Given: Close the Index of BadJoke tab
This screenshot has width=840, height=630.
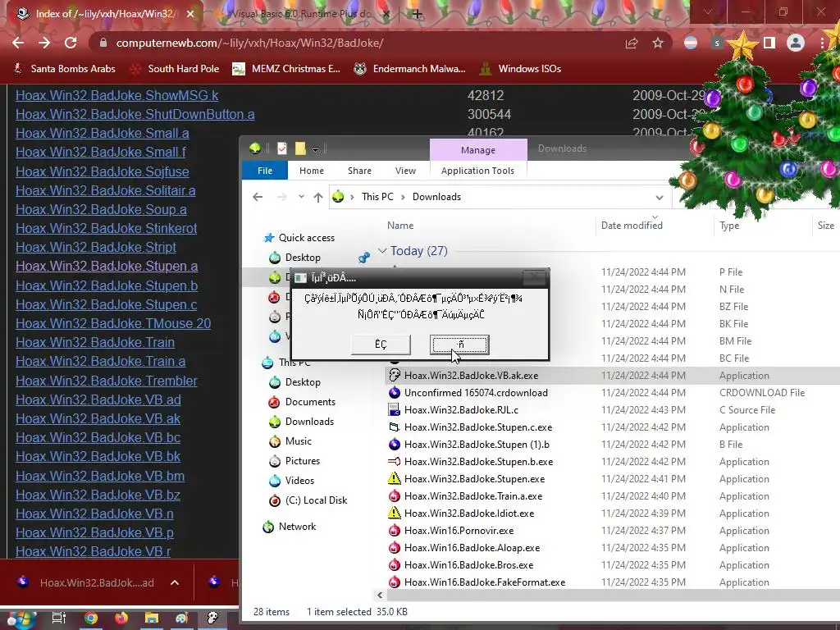Looking at the screenshot, I should 190,14.
